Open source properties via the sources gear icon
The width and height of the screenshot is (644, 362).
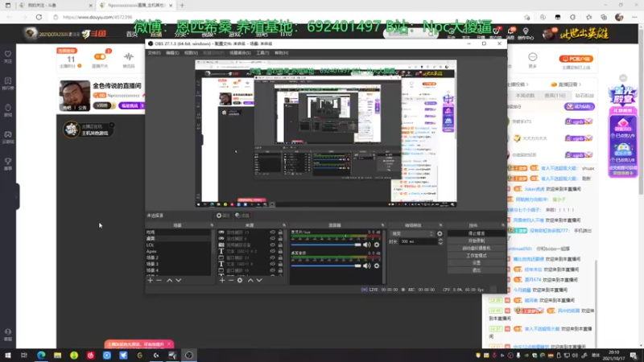pos(240,280)
